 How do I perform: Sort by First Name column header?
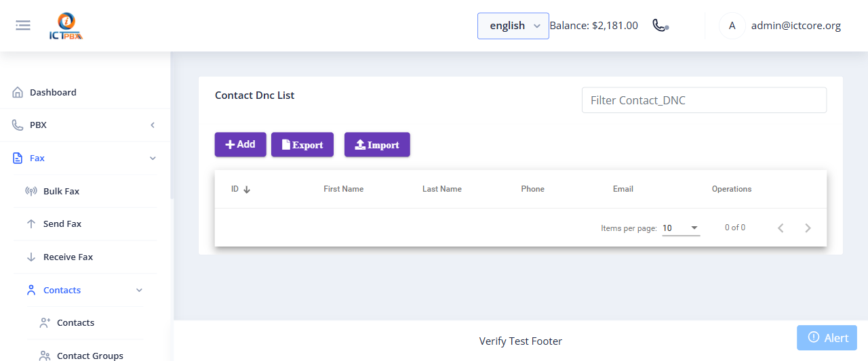pos(344,189)
